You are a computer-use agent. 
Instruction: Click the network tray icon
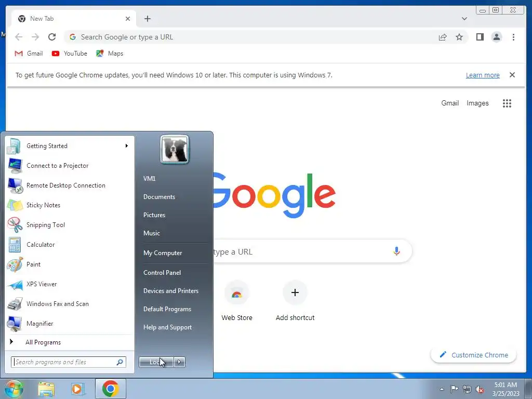(x=467, y=389)
